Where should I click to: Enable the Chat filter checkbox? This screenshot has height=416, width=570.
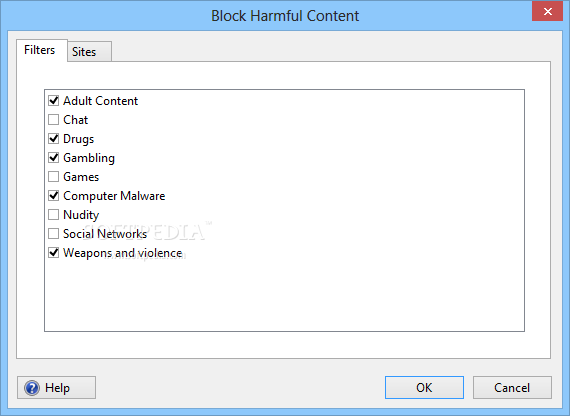pyautogui.click(x=53, y=119)
